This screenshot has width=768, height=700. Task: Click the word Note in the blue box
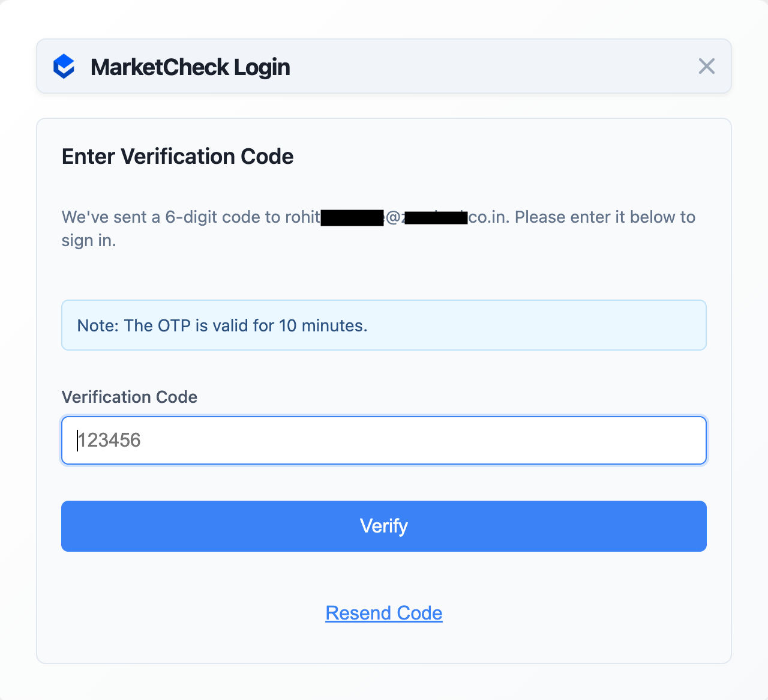pos(97,325)
